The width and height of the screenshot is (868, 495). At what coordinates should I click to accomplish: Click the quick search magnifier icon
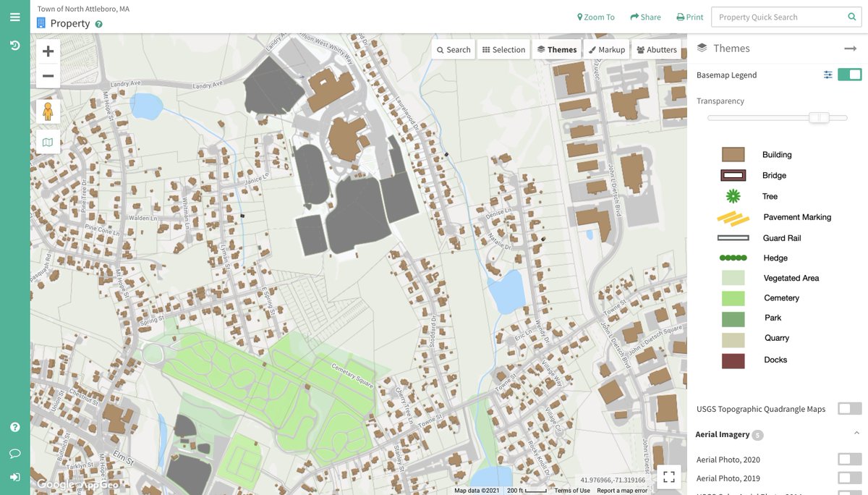click(x=851, y=17)
